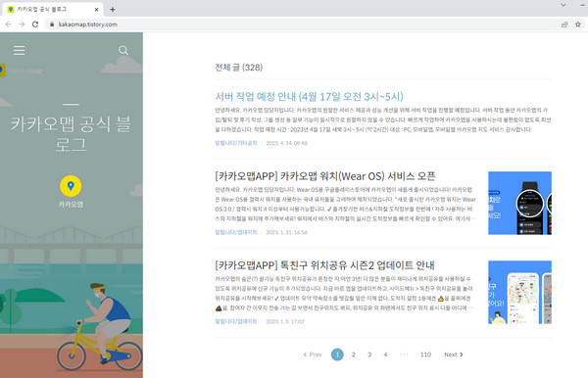Click the 카카오맵 label under profile icon
This screenshot has height=378, width=588.
(x=71, y=204)
